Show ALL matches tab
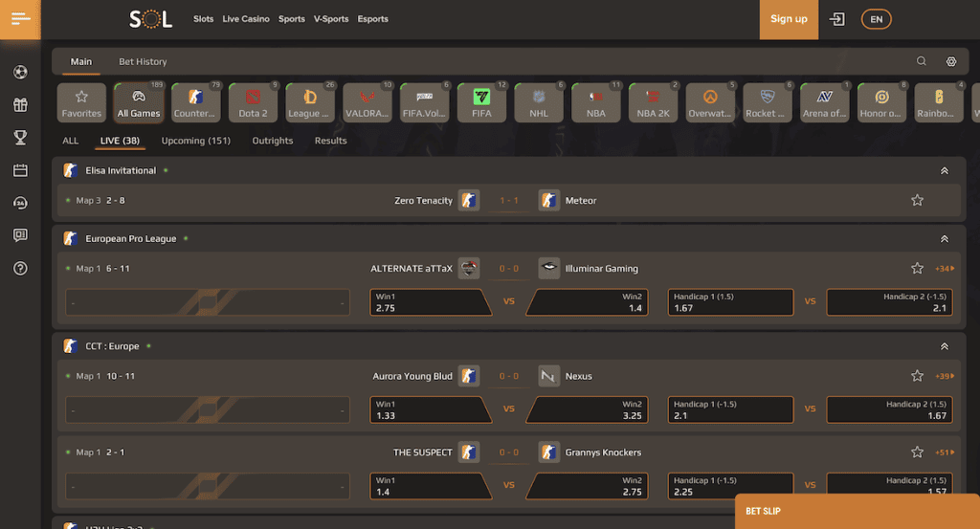 pyautogui.click(x=71, y=141)
